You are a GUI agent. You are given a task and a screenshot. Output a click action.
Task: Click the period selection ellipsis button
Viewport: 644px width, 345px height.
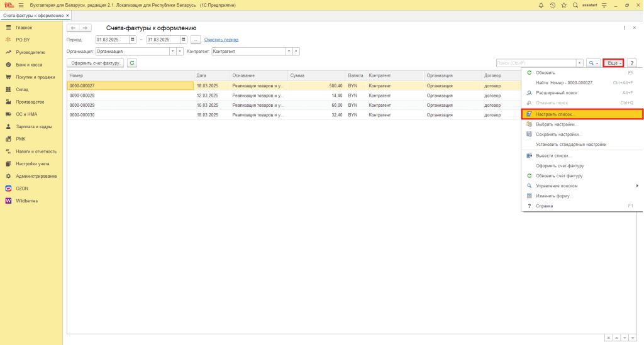[196, 40]
